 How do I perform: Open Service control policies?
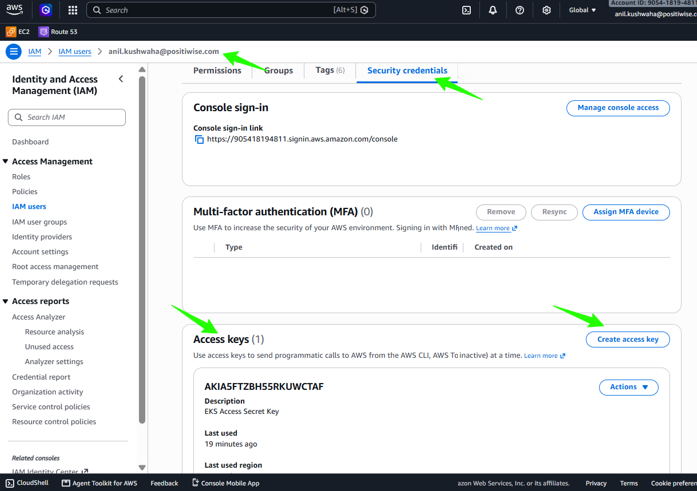point(51,407)
